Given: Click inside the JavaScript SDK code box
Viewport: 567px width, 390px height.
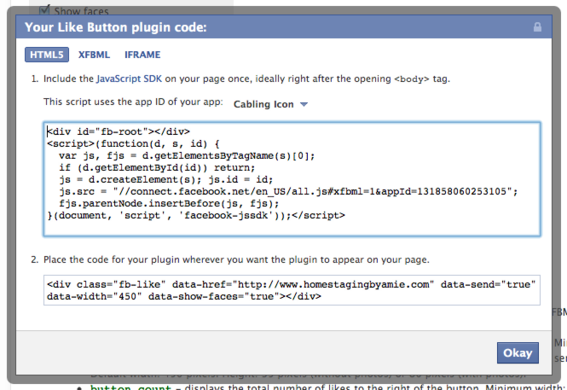Looking at the screenshot, I should pyautogui.click(x=292, y=179).
